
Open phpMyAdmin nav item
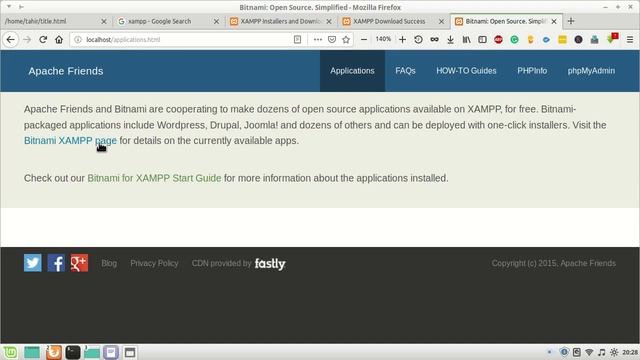click(x=591, y=71)
